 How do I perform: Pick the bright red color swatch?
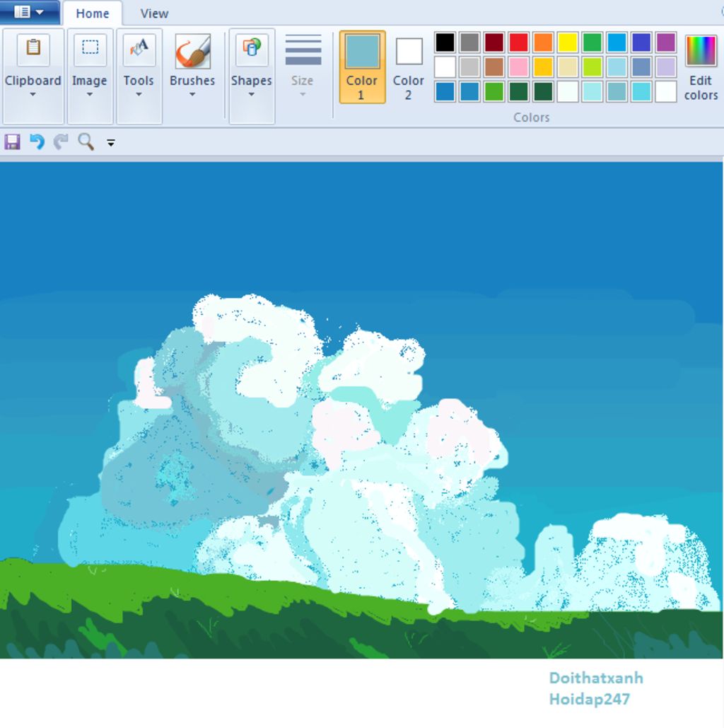519,42
